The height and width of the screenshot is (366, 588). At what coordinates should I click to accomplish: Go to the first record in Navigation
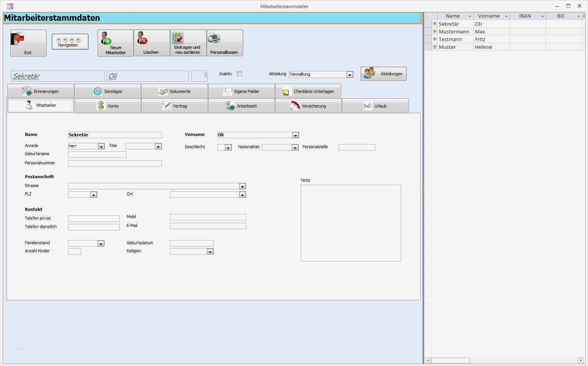pyautogui.click(x=58, y=40)
